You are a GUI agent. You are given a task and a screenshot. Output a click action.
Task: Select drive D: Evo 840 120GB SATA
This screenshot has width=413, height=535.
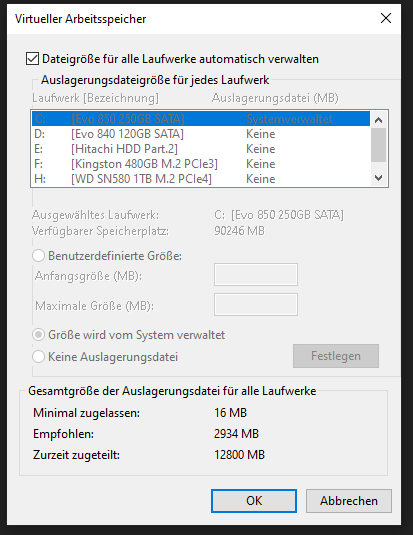[x=201, y=134]
